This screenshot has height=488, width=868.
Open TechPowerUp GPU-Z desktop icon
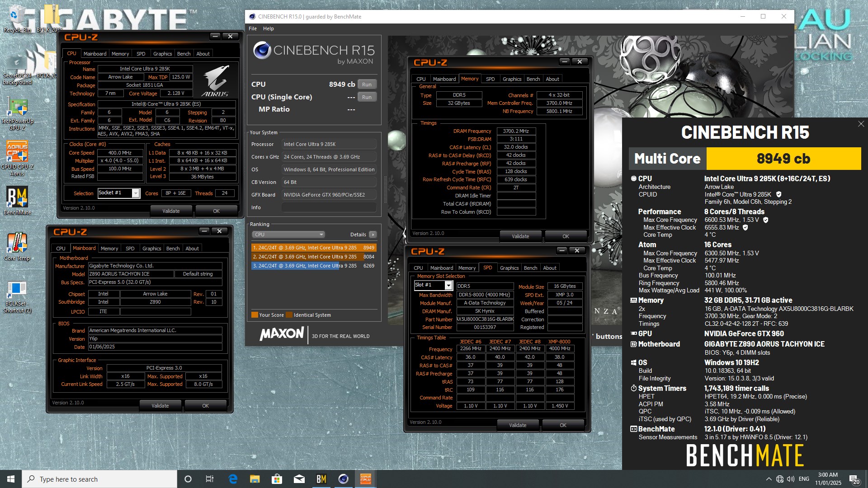[x=17, y=114]
